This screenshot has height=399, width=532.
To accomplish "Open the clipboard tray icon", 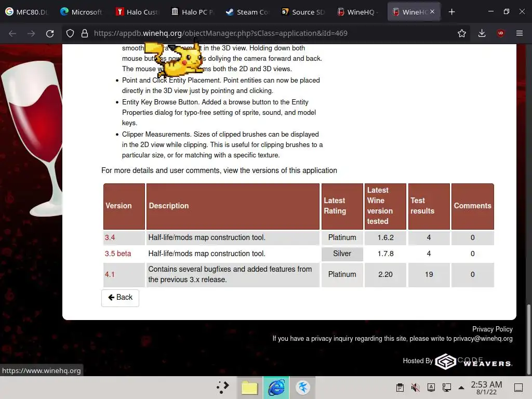I will tap(400, 388).
